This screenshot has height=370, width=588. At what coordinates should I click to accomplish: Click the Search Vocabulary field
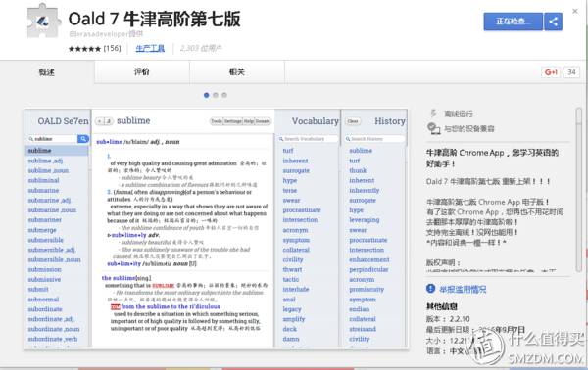click(308, 139)
